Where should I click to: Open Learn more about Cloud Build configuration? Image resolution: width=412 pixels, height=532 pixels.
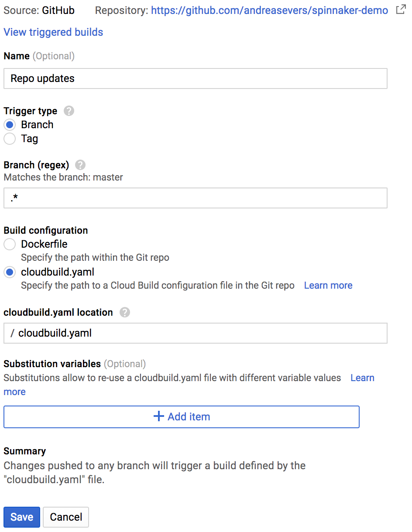328,286
